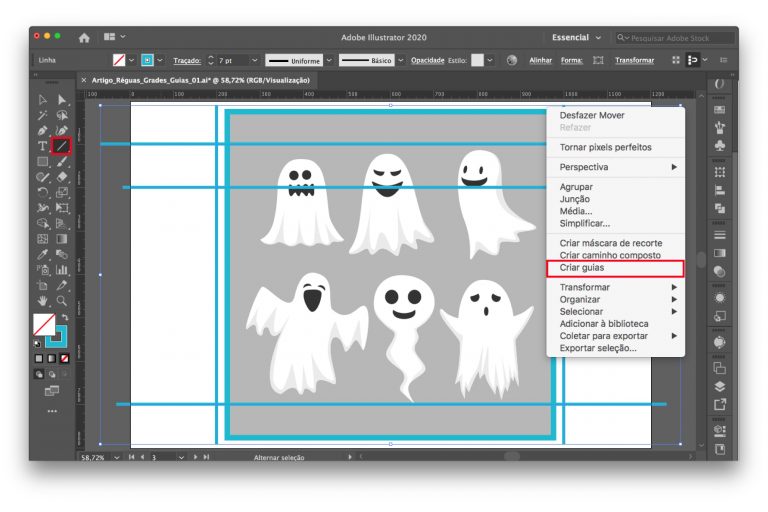
Task: Open the Uniform width profile dropdown
Action: (x=329, y=60)
